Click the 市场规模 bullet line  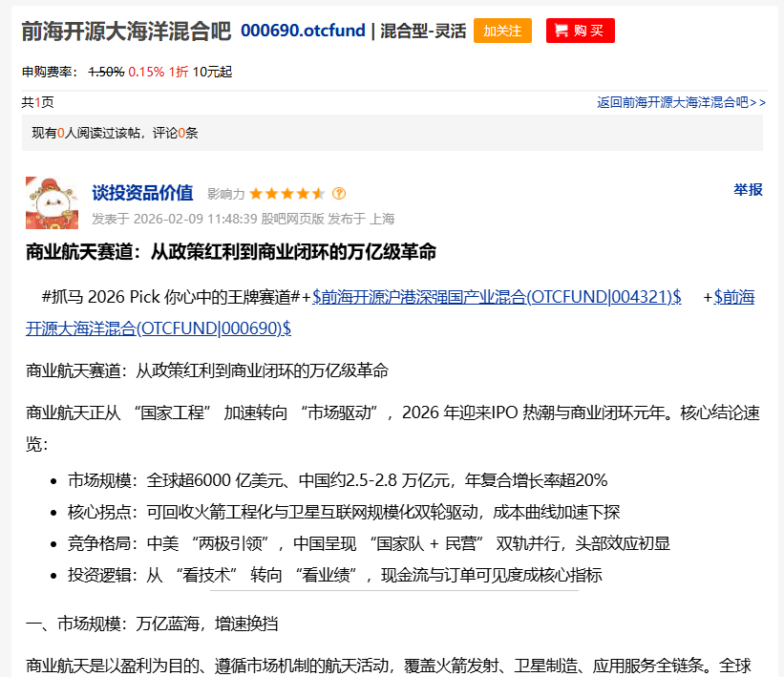pyautogui.click(x=337, y=480)
